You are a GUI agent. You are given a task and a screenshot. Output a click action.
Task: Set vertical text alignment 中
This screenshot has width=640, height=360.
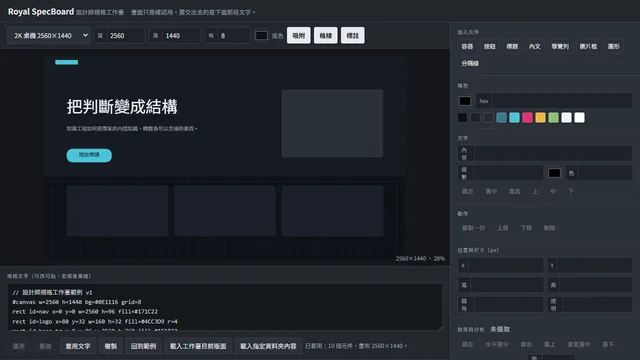(x=553, y=191)
